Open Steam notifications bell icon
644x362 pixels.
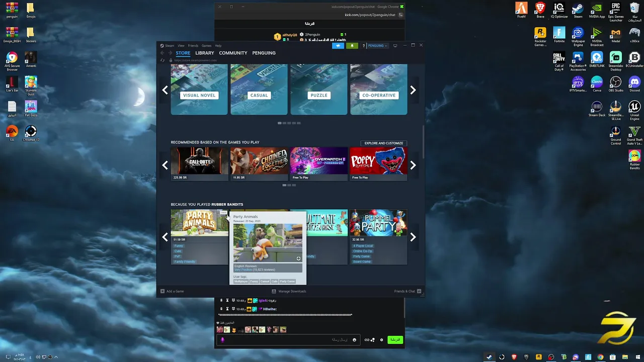(352, 46)
